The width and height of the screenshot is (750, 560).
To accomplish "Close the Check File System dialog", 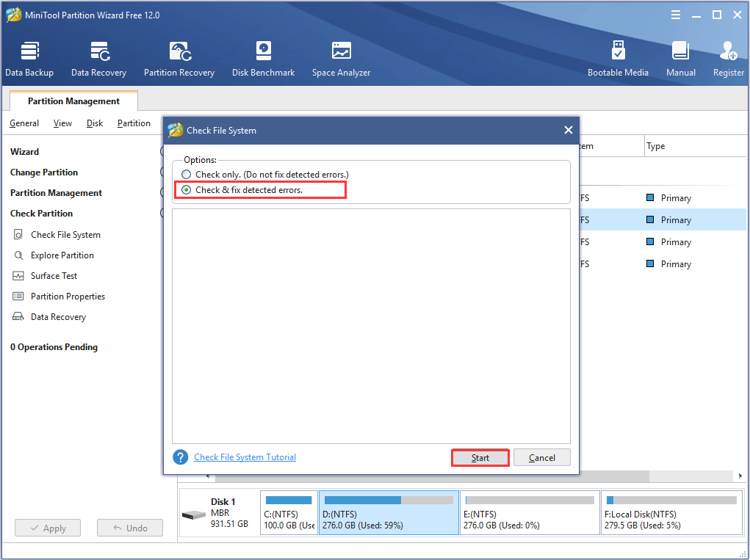I will [x=569, y=130].
